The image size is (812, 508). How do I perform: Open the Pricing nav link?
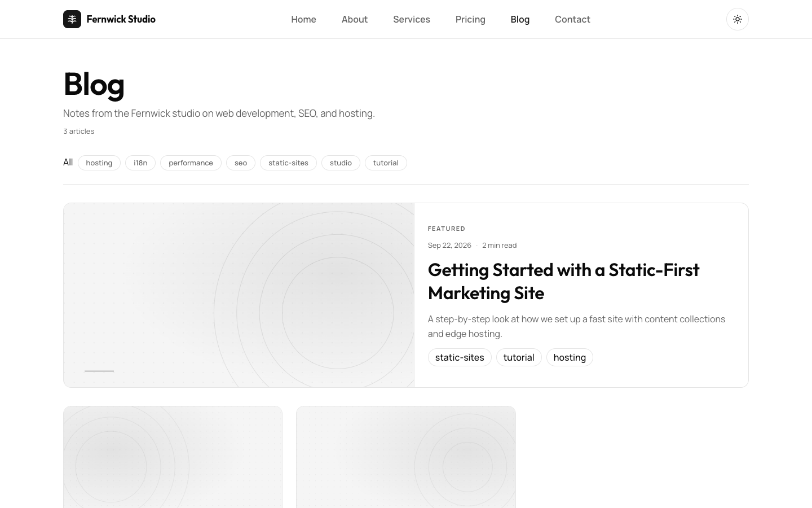[x=470, y=19]
